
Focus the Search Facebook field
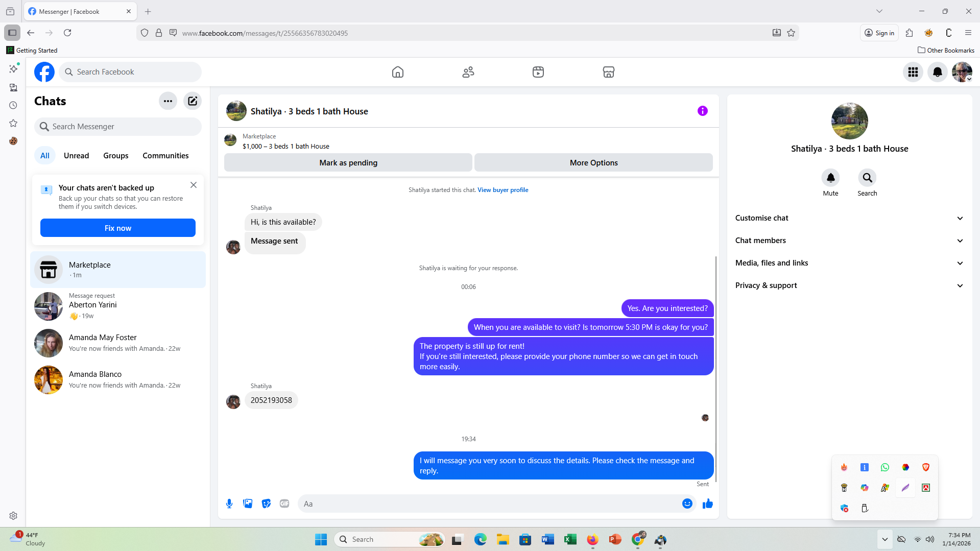pyautogui.click(x=130, y=72)
